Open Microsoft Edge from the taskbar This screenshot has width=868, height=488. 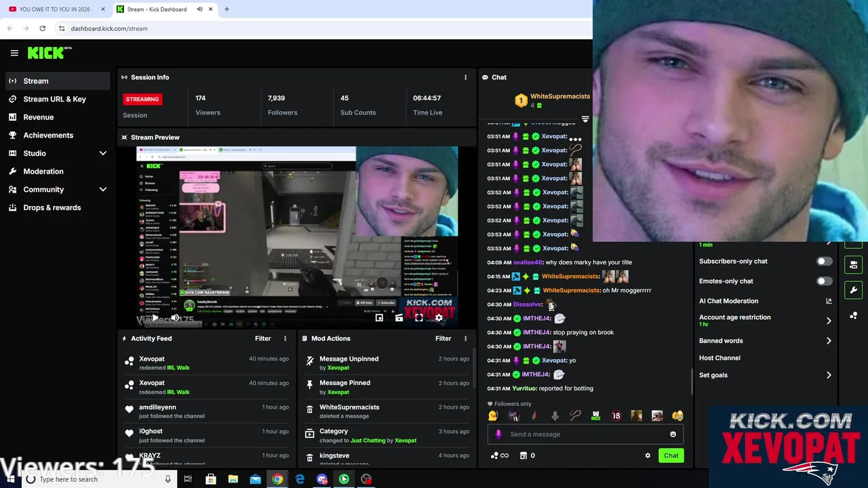[x=300, y=479]
